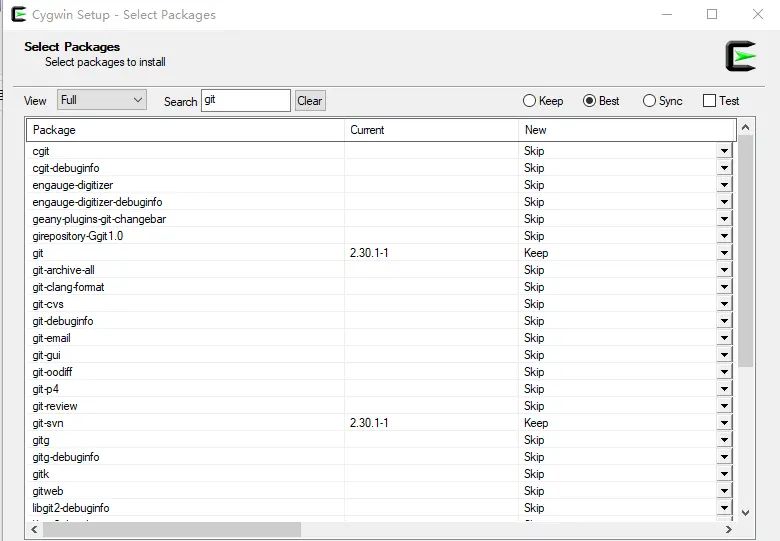This screenshot has width=780, height=541.
Task: Minimize the Cygwin Setup window
Action: [667, 14]
